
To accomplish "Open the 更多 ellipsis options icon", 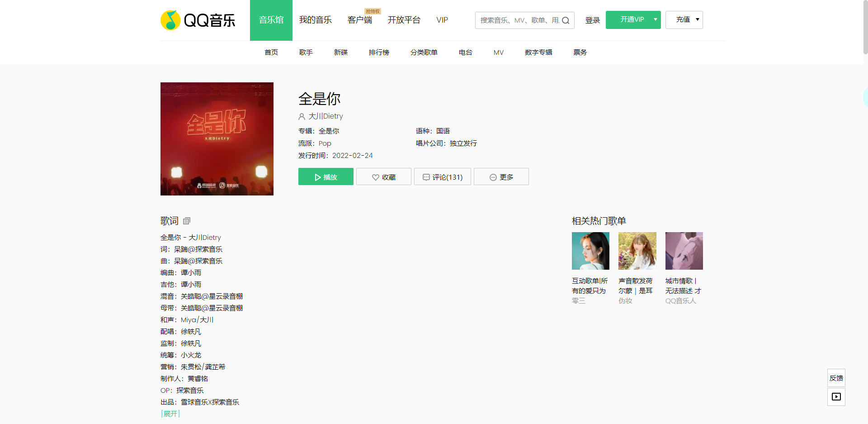I will 492,177.
